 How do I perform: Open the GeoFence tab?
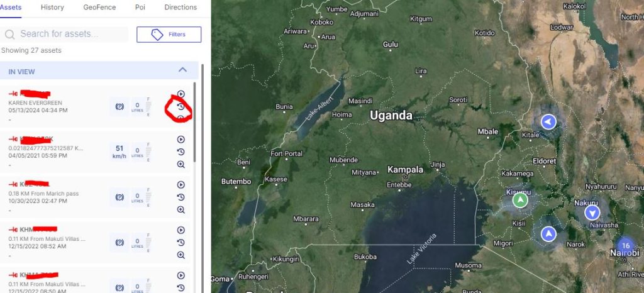(99, 8)
